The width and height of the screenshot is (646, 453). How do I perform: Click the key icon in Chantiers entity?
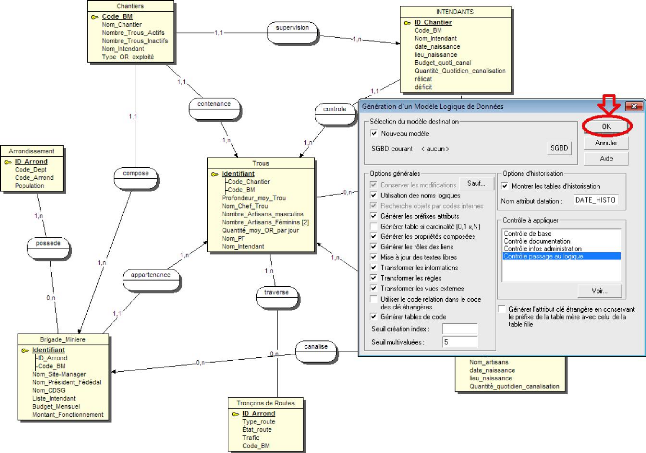tap(94, 16)
